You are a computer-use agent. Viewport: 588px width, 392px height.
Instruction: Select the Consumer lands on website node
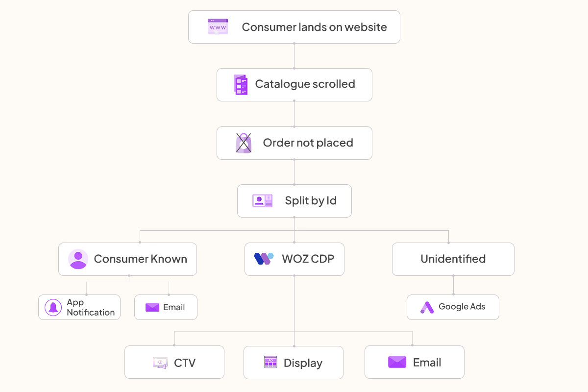[294, 27]
